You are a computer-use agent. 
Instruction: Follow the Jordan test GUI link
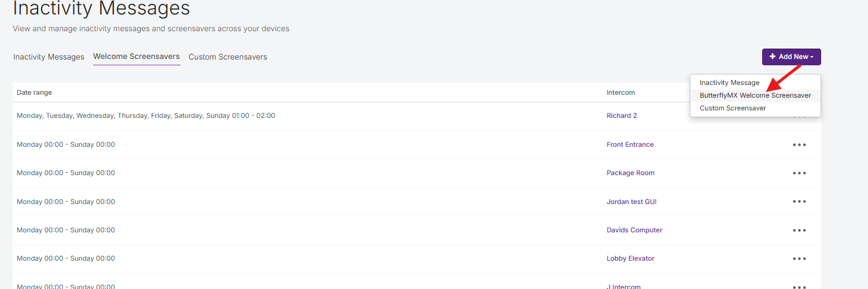pos(631,202)
